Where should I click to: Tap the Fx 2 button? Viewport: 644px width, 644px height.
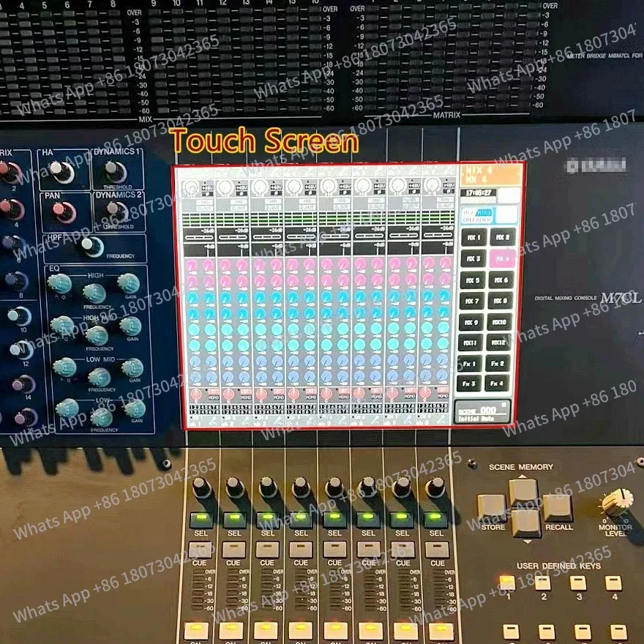498,363
